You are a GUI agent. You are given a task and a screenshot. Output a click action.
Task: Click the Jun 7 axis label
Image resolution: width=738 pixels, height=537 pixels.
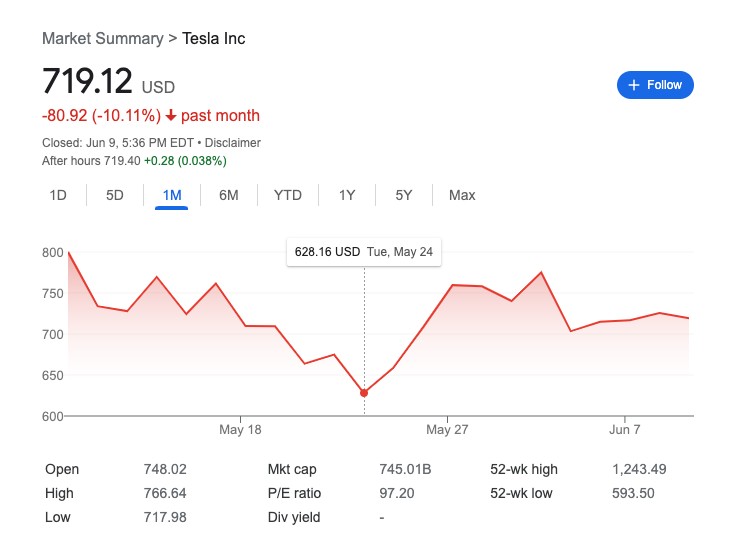click(x=624, y=430)
